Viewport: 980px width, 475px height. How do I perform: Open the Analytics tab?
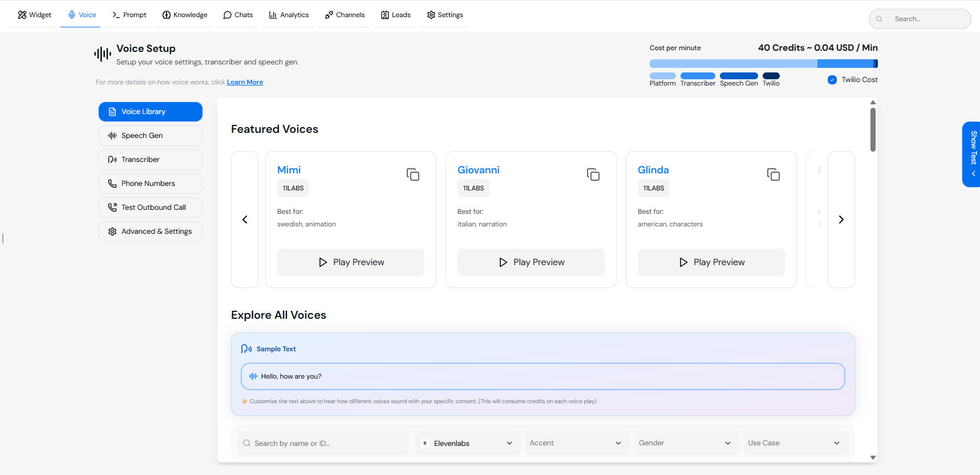[x=289, y=15]
